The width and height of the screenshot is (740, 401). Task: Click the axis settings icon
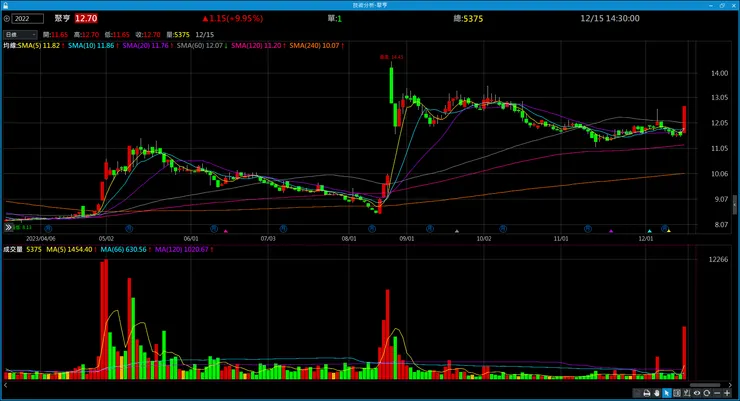click(x=687, y=393)
